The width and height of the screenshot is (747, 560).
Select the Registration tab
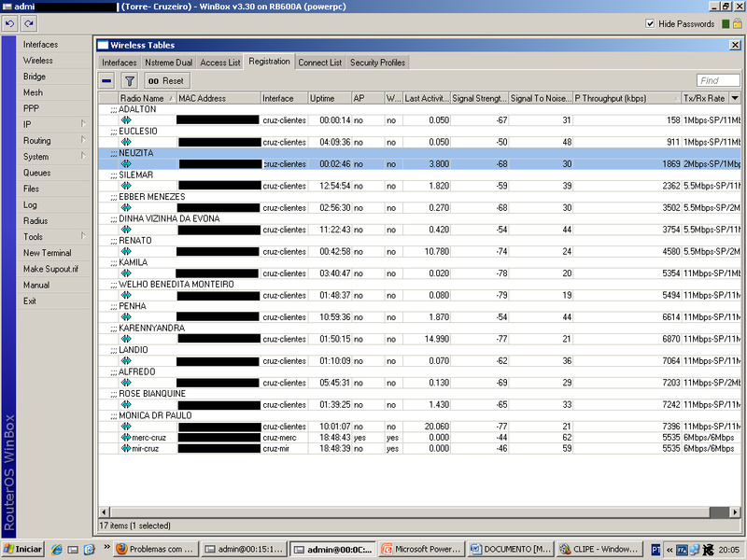pos(269,62)
